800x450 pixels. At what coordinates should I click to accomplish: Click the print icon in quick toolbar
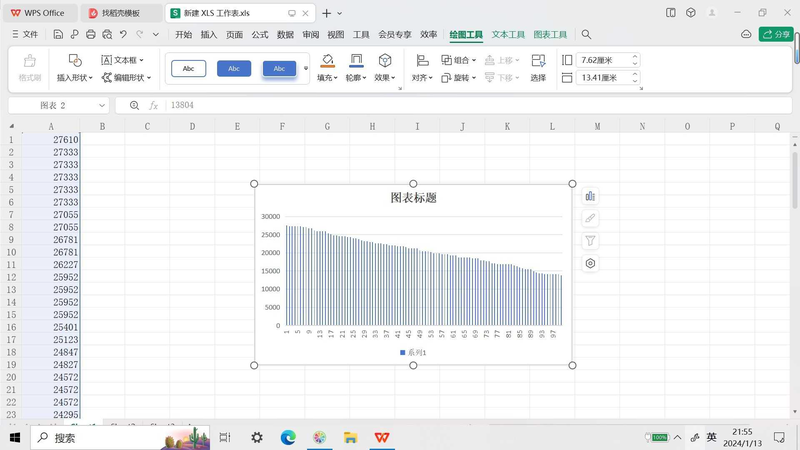coord(91,34)
